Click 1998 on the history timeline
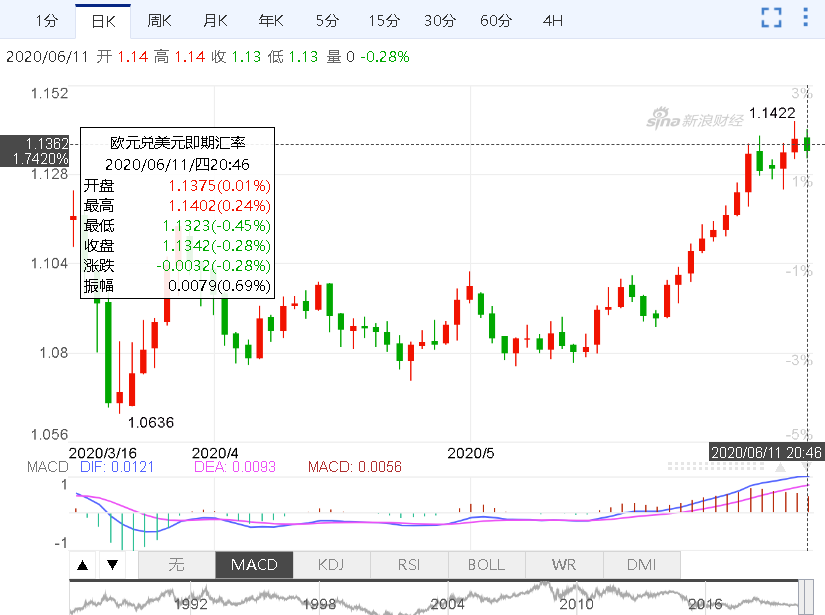This screenshot has height=615, width=825. tap(319, 604)
